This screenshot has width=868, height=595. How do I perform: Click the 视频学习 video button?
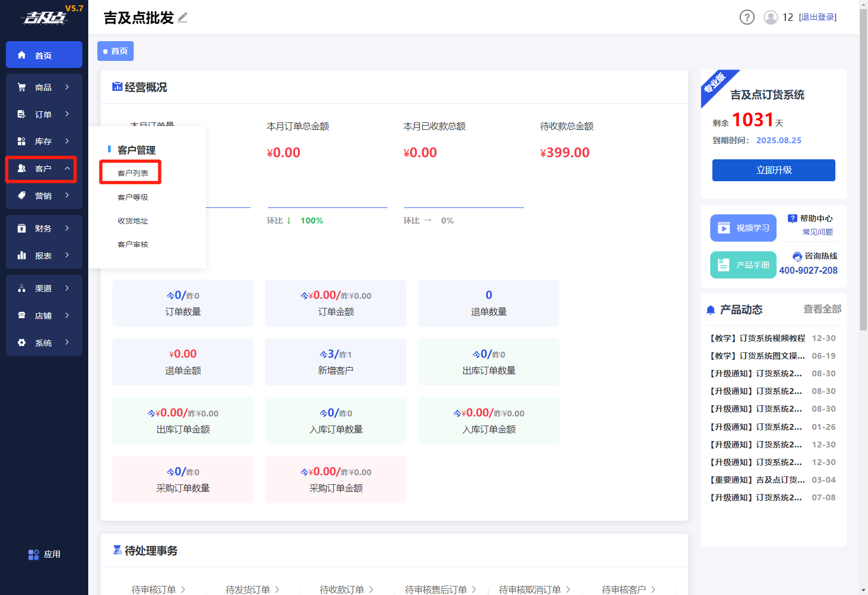(743, 228)
